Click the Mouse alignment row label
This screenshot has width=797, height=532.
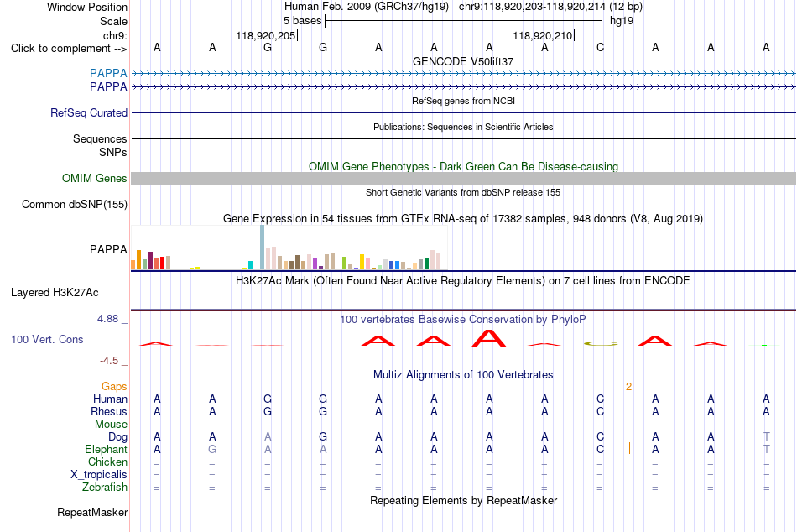[111, 425]
